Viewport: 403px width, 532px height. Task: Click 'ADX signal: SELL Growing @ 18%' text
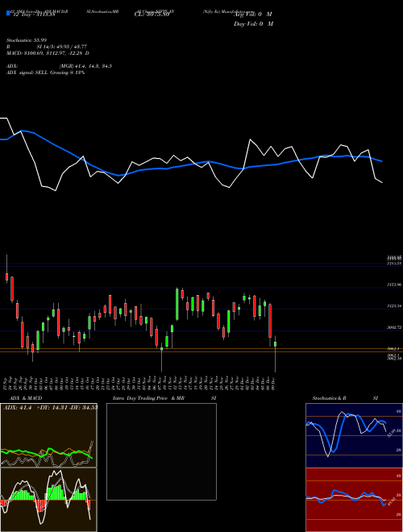(x=45, y=73)
